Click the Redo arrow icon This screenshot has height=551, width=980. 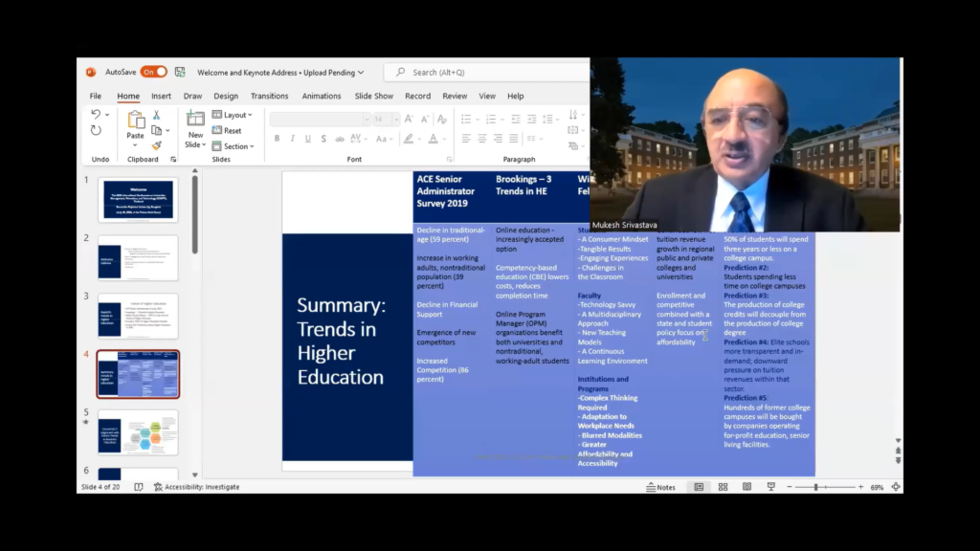click(96, 131)
